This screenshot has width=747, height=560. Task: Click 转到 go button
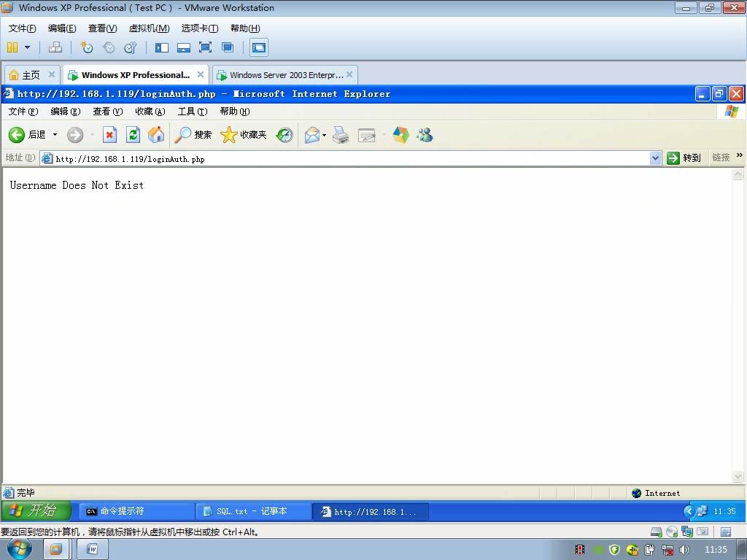click(x=684, y=158)
